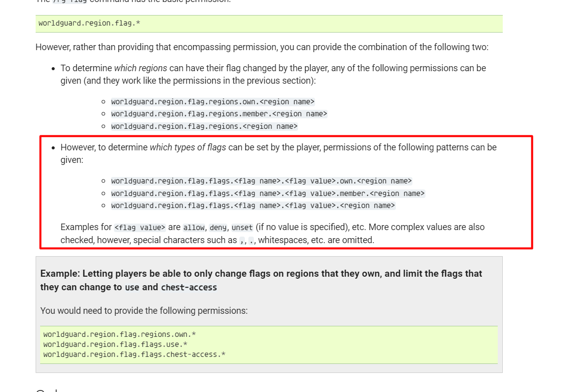Click the inline <flag value> code in the Examples sentence
Viewport: 569px width, 392px height.
[140, 228]
